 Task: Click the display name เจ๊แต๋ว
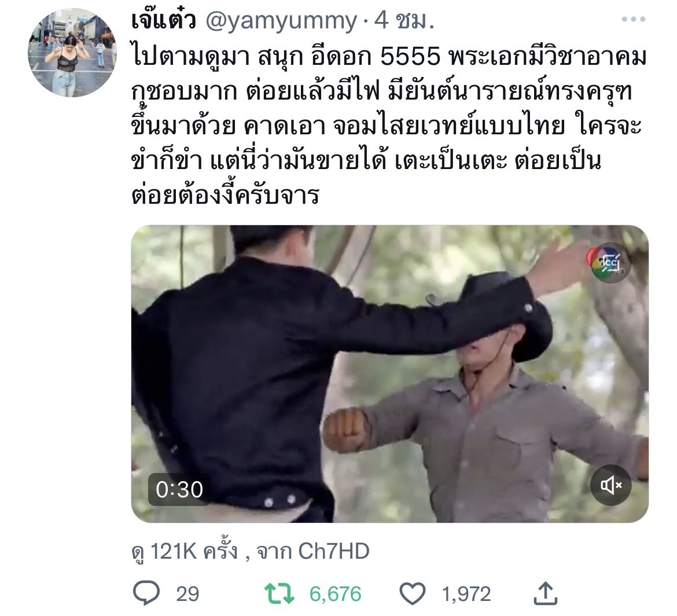coord(164,20)
